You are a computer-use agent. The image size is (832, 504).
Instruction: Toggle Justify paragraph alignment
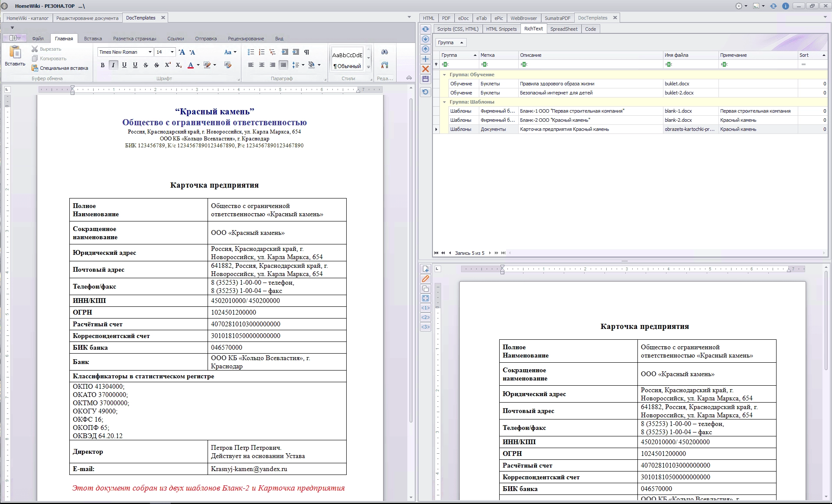point(283,65)
